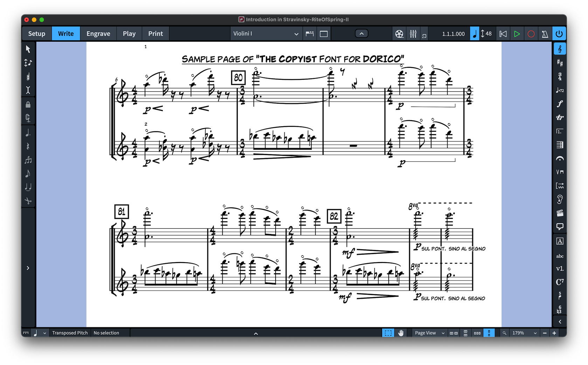
Task: Open the Key Signatures panel
Action: click(560, 63)
